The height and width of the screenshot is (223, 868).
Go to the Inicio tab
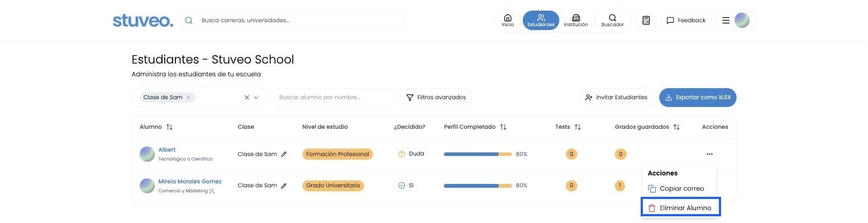pyautogui.click(x=507, y=20)
